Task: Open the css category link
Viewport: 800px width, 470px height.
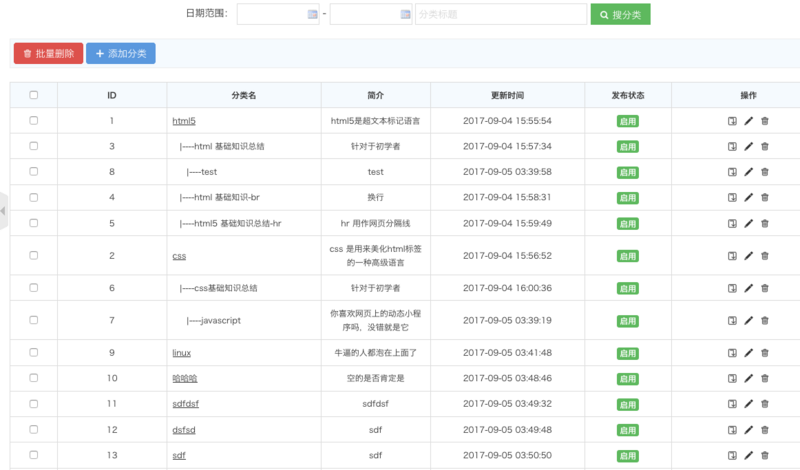Action: pos(179,256)
